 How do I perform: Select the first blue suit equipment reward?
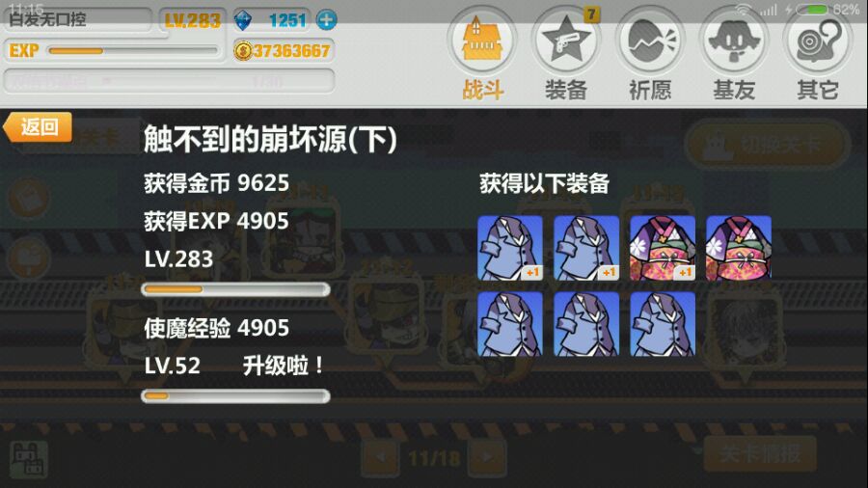coord(510,247)
